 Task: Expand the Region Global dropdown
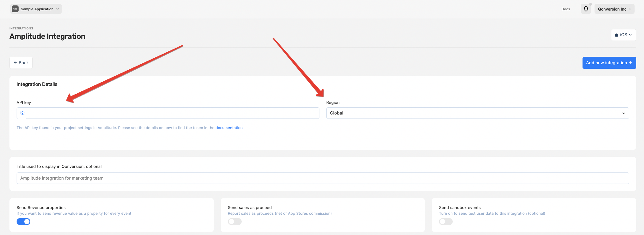478,113
